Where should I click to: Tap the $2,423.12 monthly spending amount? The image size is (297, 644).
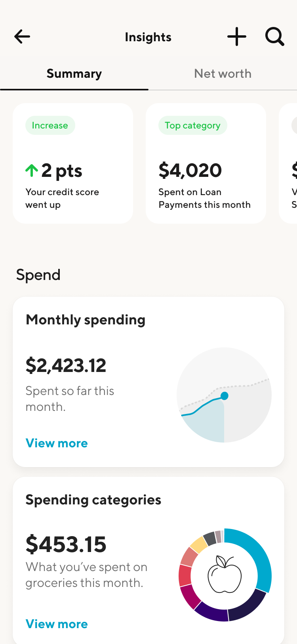[x=66, y=365]
